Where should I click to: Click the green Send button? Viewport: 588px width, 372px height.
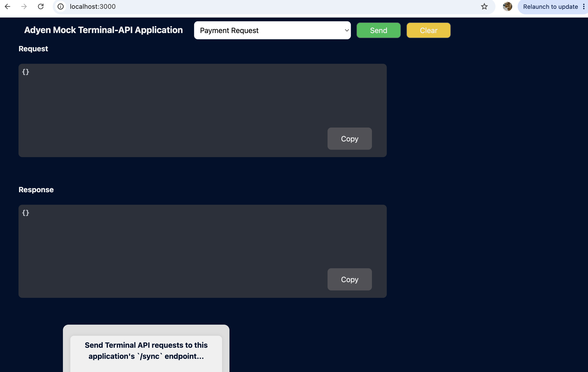[378, 30]
